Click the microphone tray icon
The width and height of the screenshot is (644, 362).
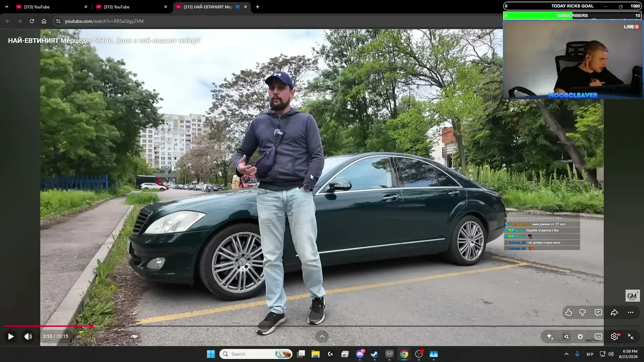coord(577,354)
